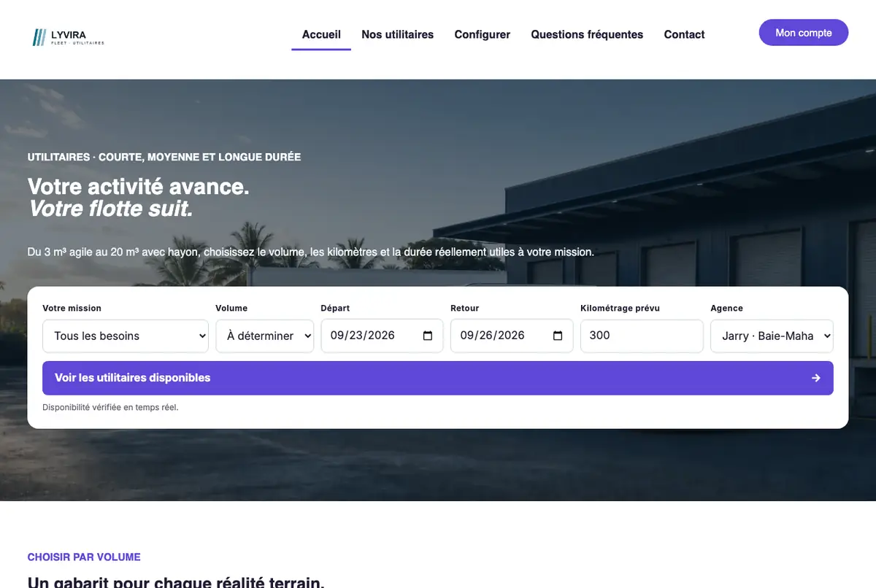
Task: Click the 'CHOISIR PAR VOLUME' heading
Action: pyautogui.click(x=84, y=557)
